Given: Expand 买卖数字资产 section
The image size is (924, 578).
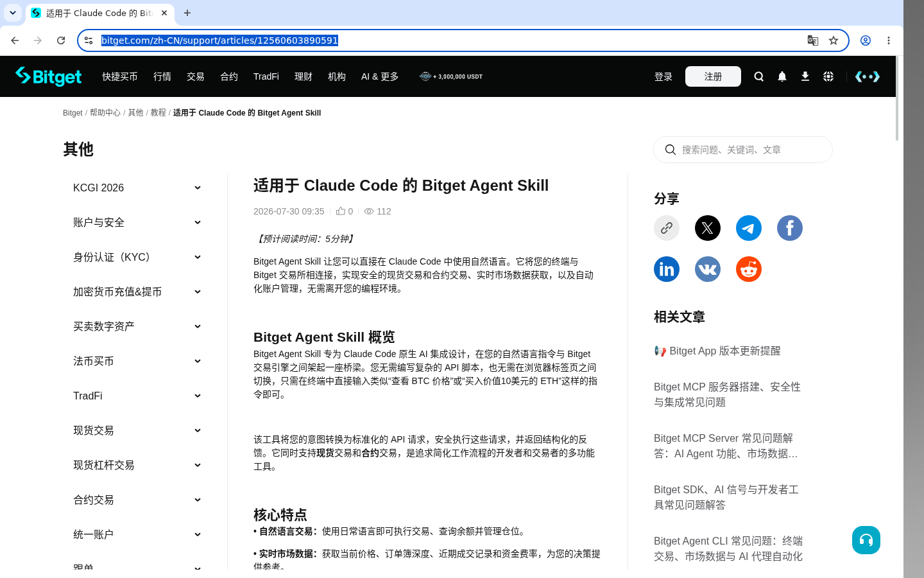Looking at the screenshot, I should tap(137, 326).
